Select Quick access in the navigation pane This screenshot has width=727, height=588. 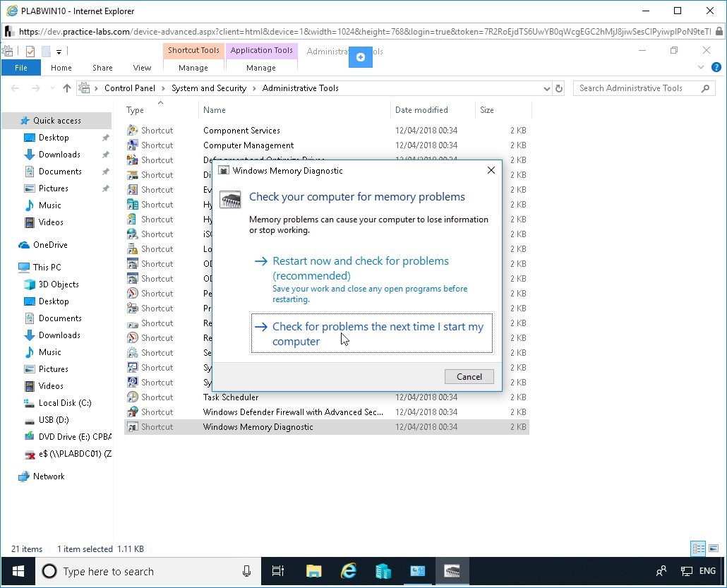pos(56,121)
